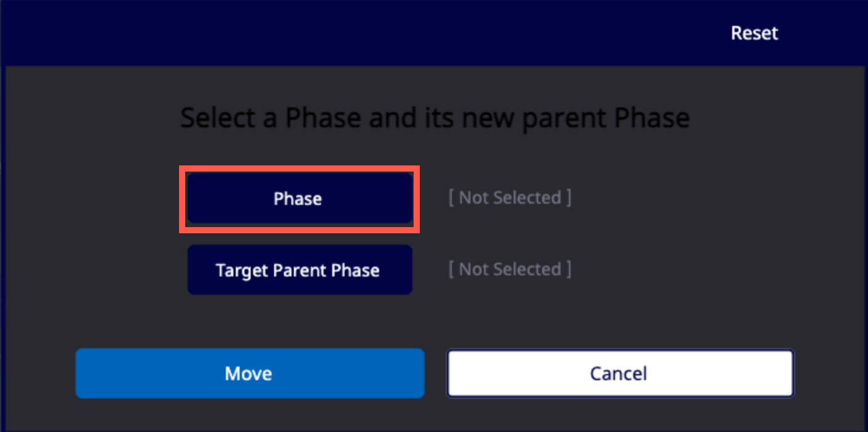Click Not Selected label beside Phase
868x432 pixels.
coord(510,198)
